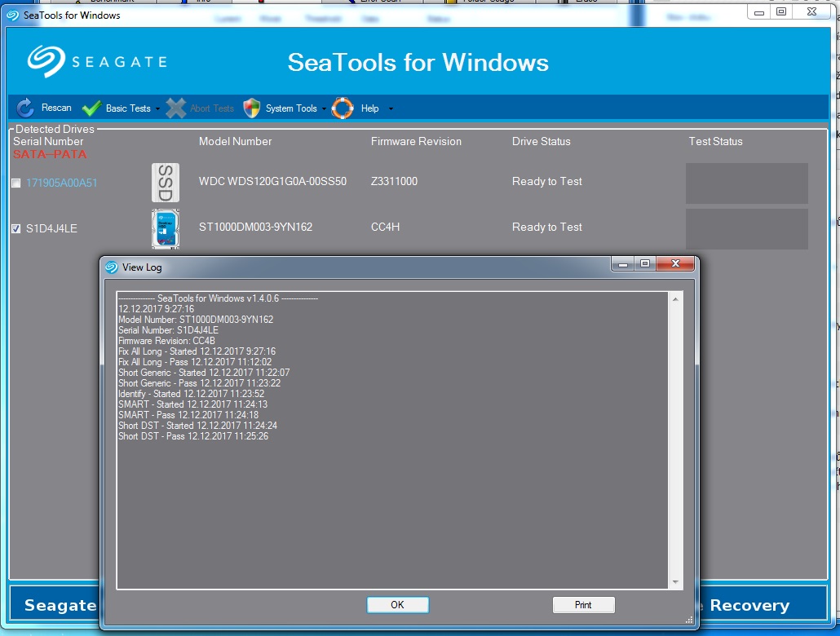Click the View Log window title icon
This screenshot has width=840, height=636.
[x=112, y=267]
